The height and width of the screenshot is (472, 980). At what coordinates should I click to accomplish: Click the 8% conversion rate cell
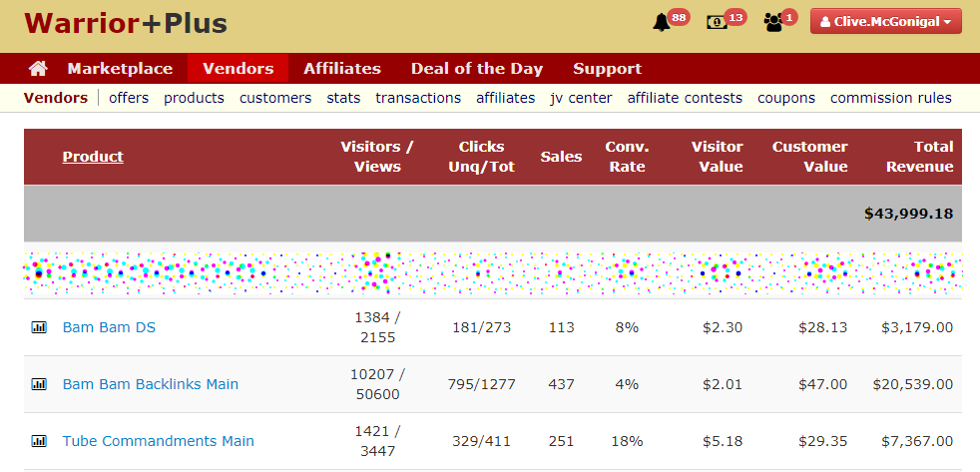click(627, 327)
